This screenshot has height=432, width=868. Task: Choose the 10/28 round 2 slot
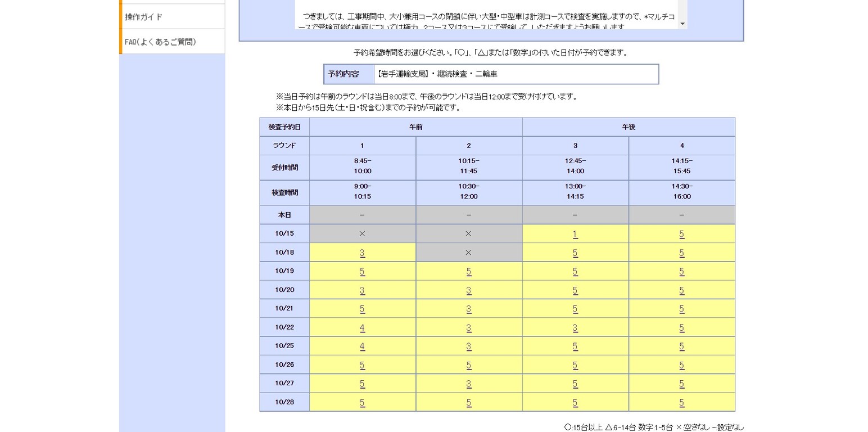(x=469, y=402)
